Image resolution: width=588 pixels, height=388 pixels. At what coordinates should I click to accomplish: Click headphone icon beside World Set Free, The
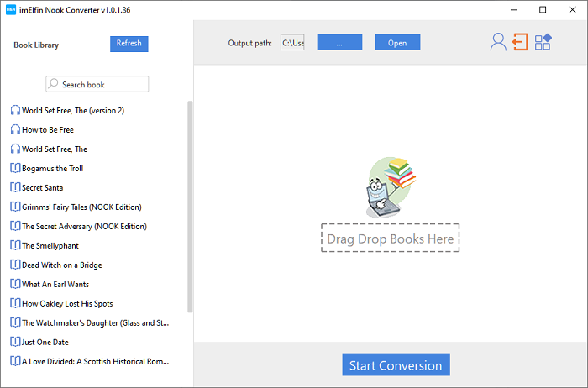[x=15, y=149]
